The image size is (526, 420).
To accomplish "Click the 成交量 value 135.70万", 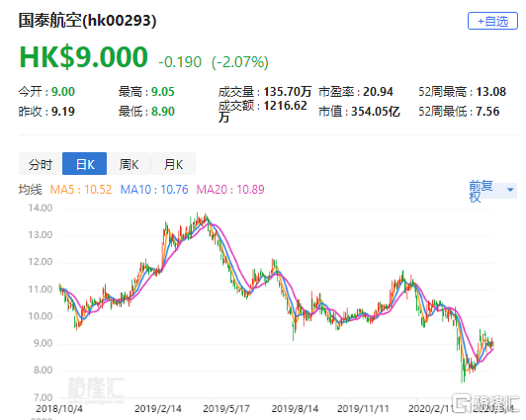I will tap(288, 92).
